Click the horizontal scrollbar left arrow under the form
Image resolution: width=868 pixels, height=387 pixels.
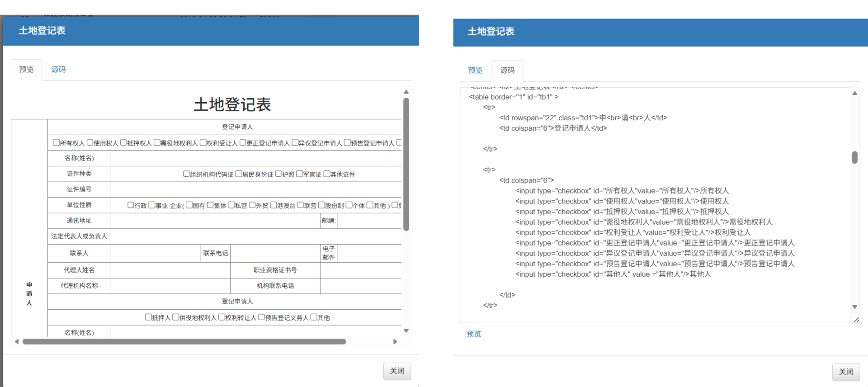click(17, 342)
